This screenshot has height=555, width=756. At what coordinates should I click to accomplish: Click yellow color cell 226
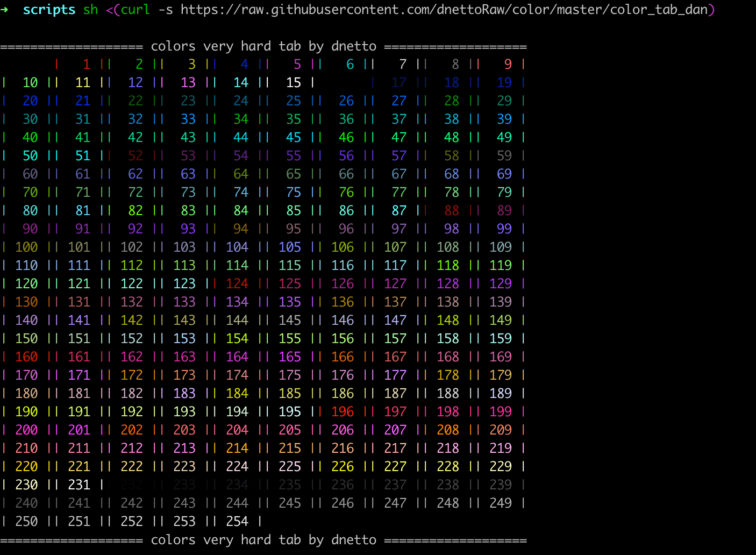point(343,467)
